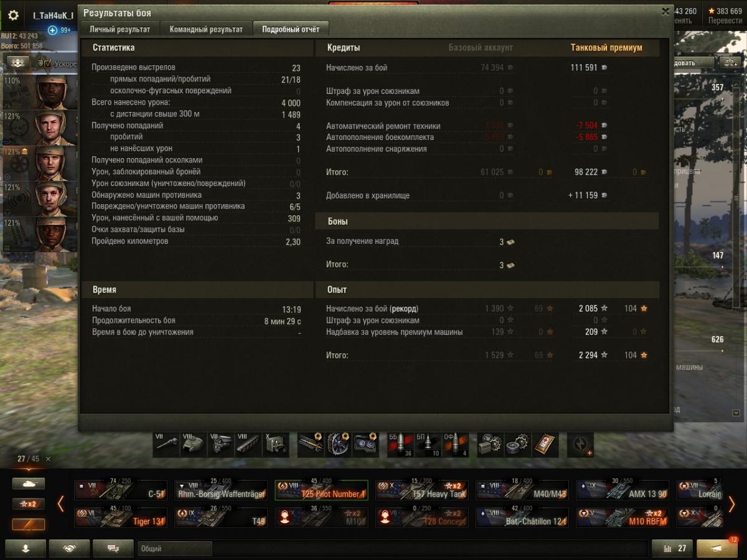The width and height of the screenshot is (747, 560).
Task: Open the first aid kit consumable slot
Action: (544, 445)
